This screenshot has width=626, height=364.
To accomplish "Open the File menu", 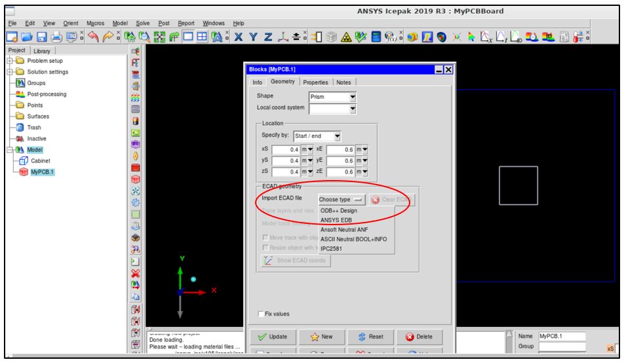I will tap(12, 23).
